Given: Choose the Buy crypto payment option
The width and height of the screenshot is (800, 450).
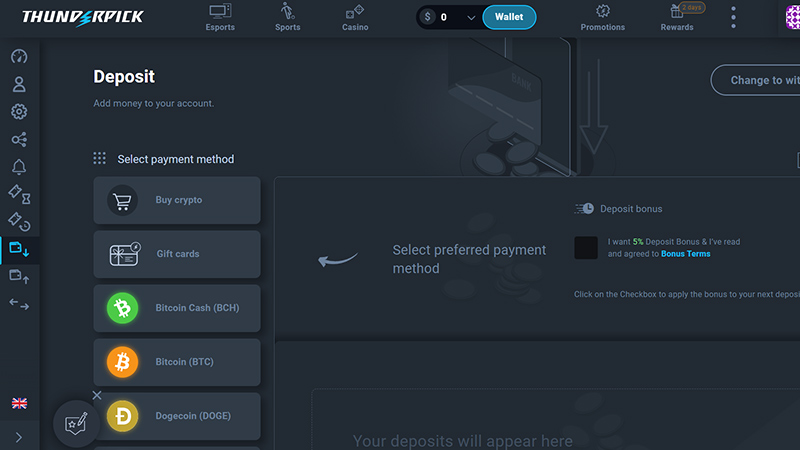Looking at the screenshot, I should pyautogui.click(x=177, y=200).
